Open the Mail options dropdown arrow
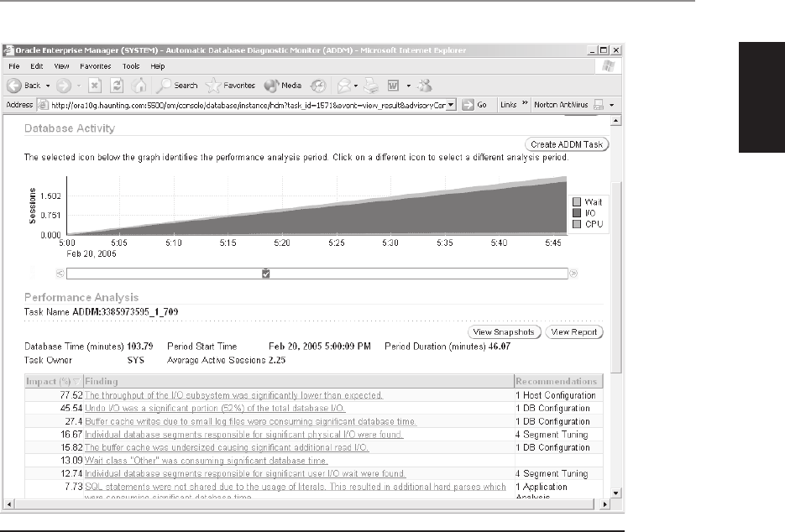785x532 pixels. click(x=356, y=86)
